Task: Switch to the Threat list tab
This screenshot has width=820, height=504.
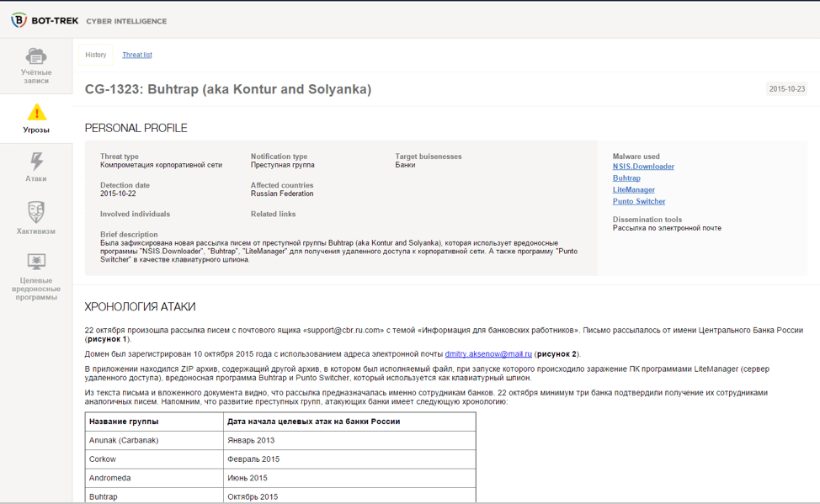Action: tap(136, 55)
